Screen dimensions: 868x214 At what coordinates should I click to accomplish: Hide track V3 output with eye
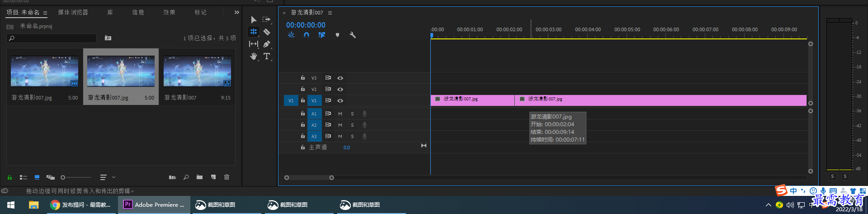(340, 78)
